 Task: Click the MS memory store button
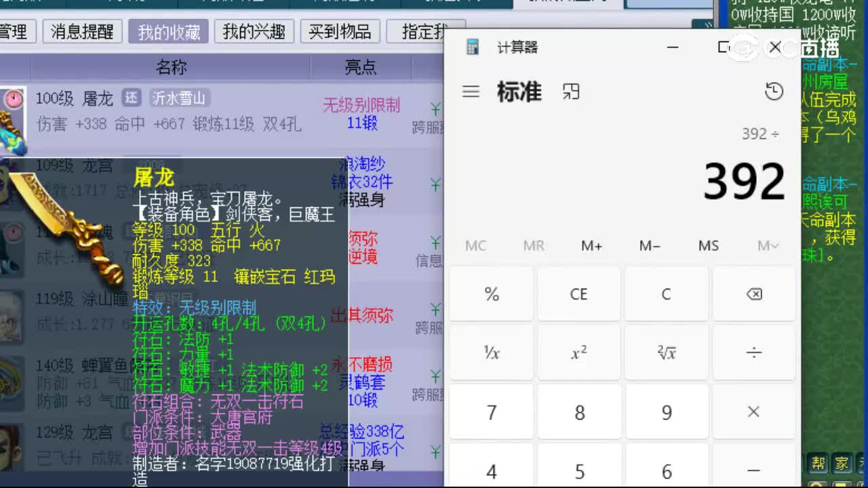click(x=709, y=245)
